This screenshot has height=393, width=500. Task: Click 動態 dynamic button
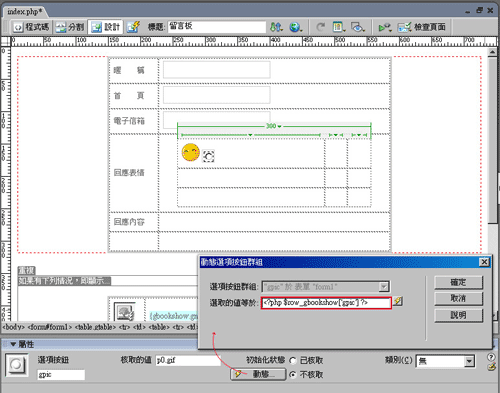(x=258, y=374)
